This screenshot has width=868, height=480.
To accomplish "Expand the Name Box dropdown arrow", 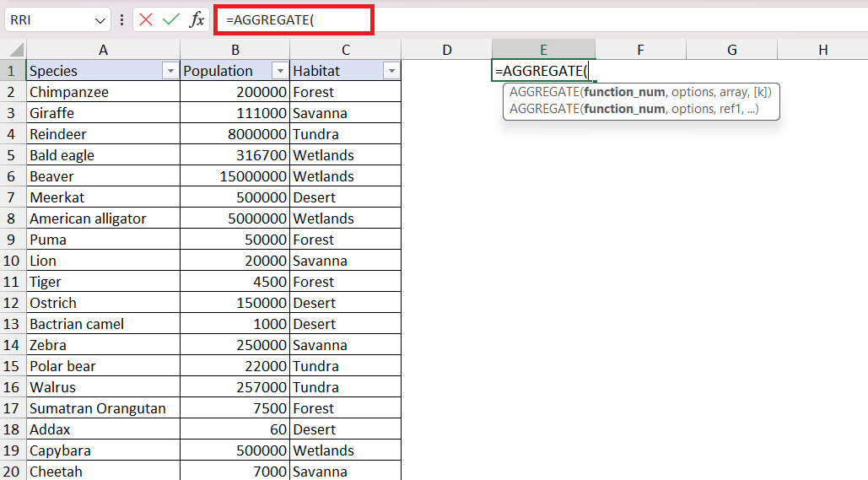I will click(x=100, y=20).
